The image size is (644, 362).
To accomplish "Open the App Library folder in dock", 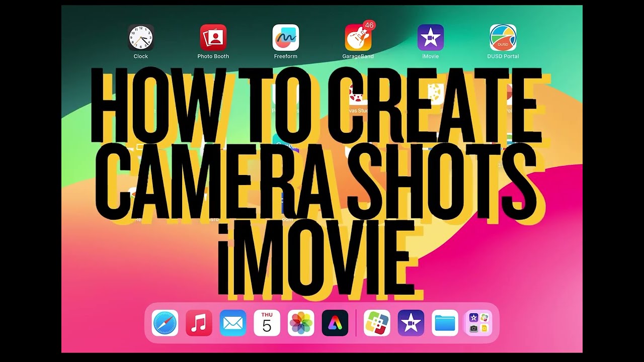I will point(479,323).
